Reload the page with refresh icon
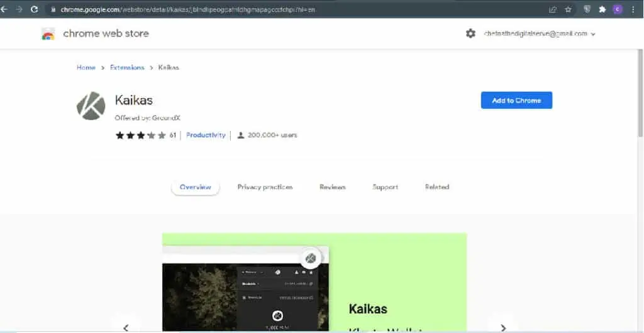This screenshot has height=333, width=644. pos(35,9)
